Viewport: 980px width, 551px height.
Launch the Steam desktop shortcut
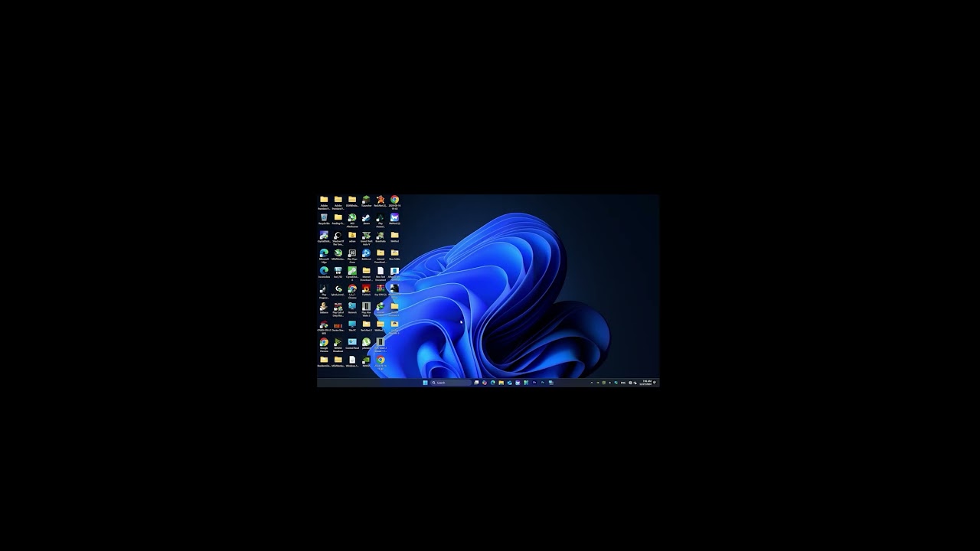point(366,217)
